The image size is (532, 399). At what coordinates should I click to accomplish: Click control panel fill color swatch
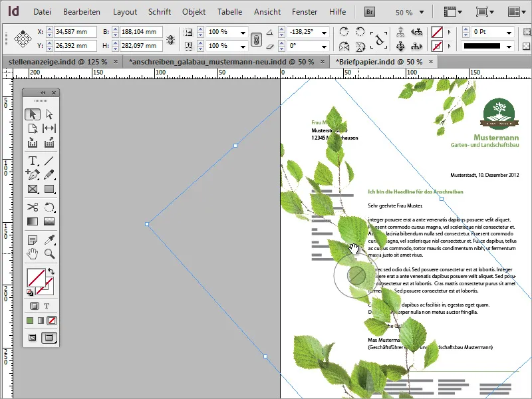point(437,32)
